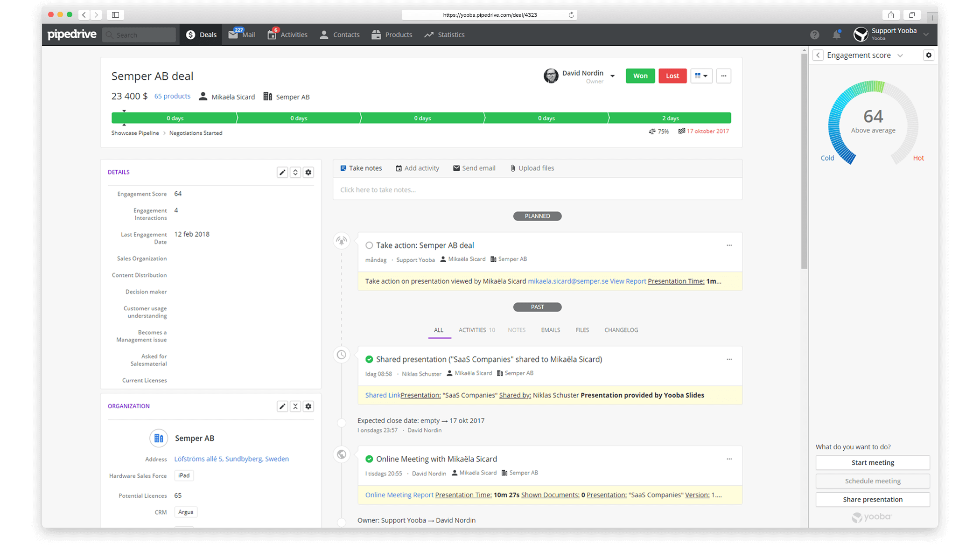Switch to the Add activity tab
The width and height of the screenshot is (980, 551).
point(417,168)
